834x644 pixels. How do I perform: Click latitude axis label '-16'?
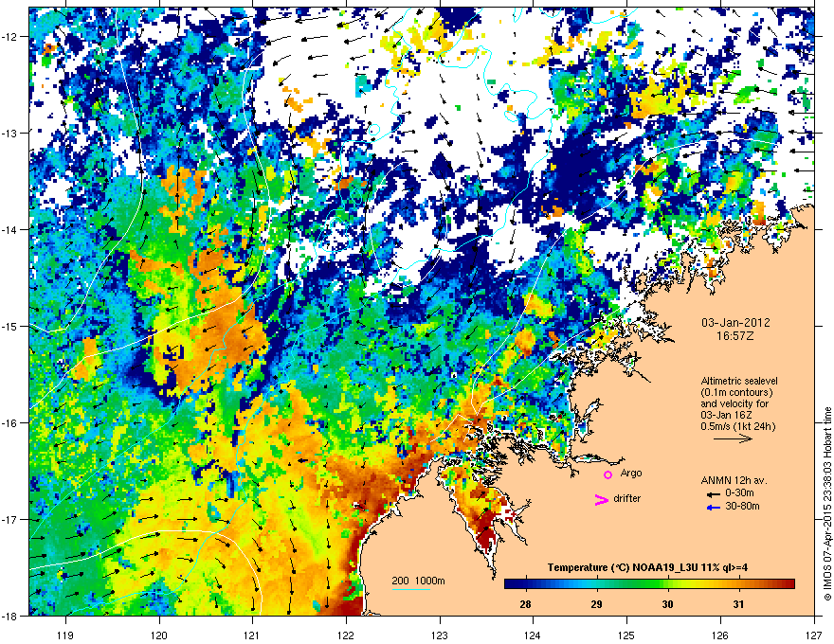[x=9, y=423]
